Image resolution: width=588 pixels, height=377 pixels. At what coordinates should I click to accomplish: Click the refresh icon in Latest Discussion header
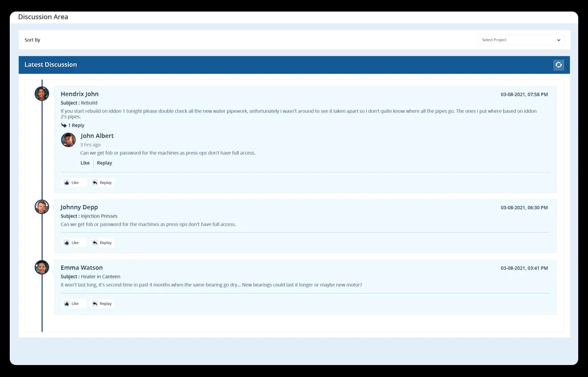559,65
